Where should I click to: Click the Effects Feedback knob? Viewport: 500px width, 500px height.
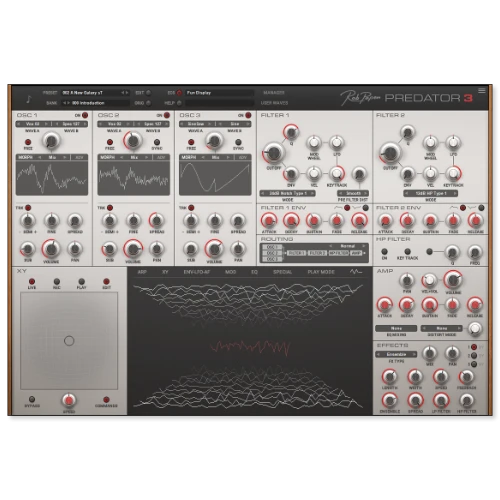[x=466, y=377]
